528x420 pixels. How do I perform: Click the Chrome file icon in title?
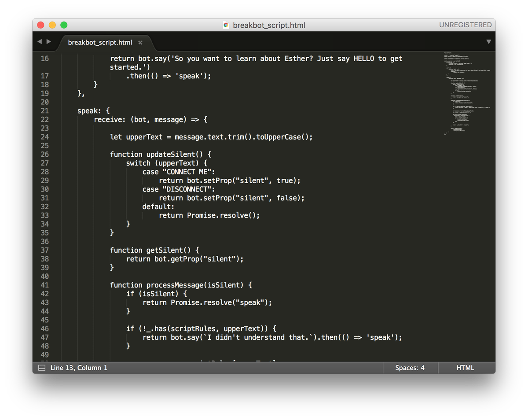(x=226, y=25)
